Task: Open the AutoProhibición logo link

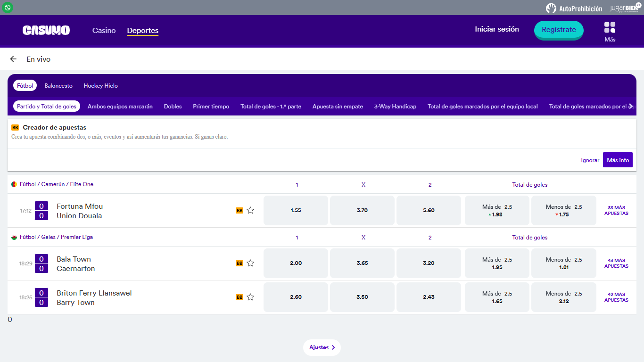Action: point(574,8)
